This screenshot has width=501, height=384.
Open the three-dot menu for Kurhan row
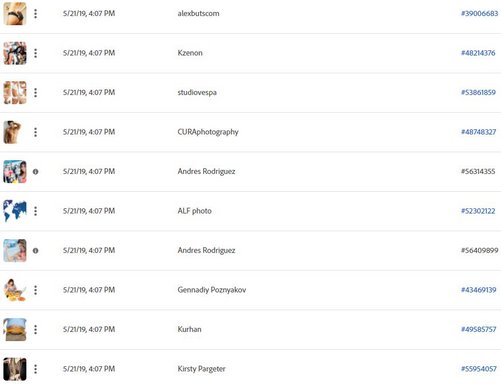pos(35,330)
